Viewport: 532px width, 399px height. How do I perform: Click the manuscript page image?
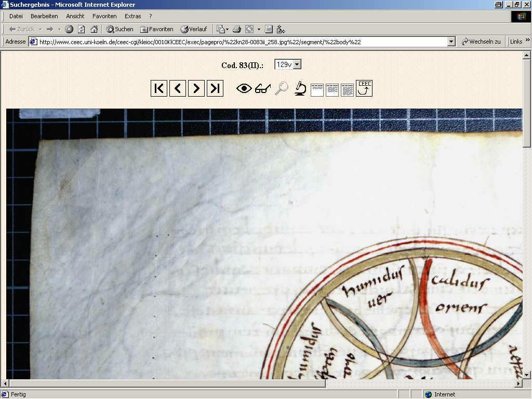point(264,244)
